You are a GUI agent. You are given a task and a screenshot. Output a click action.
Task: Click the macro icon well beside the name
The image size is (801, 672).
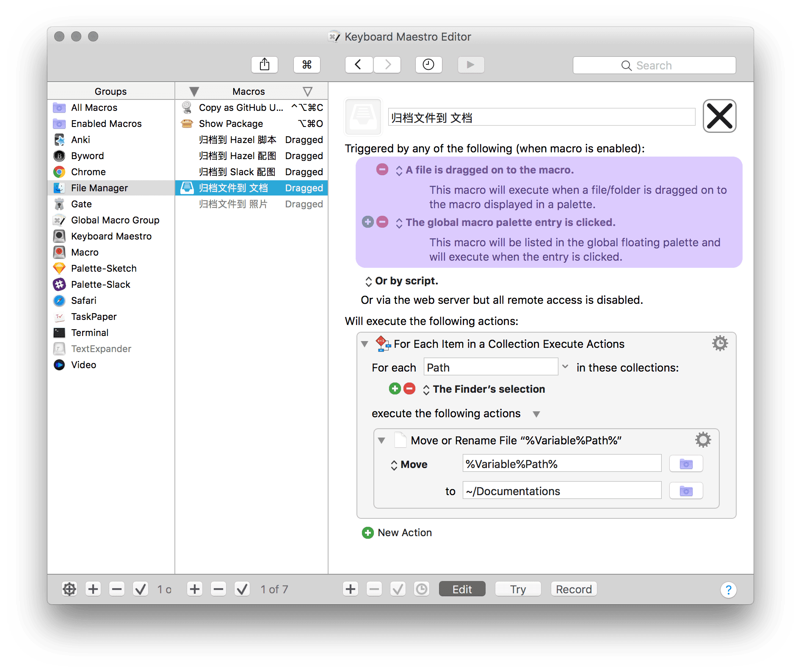(x=363, y=116)
